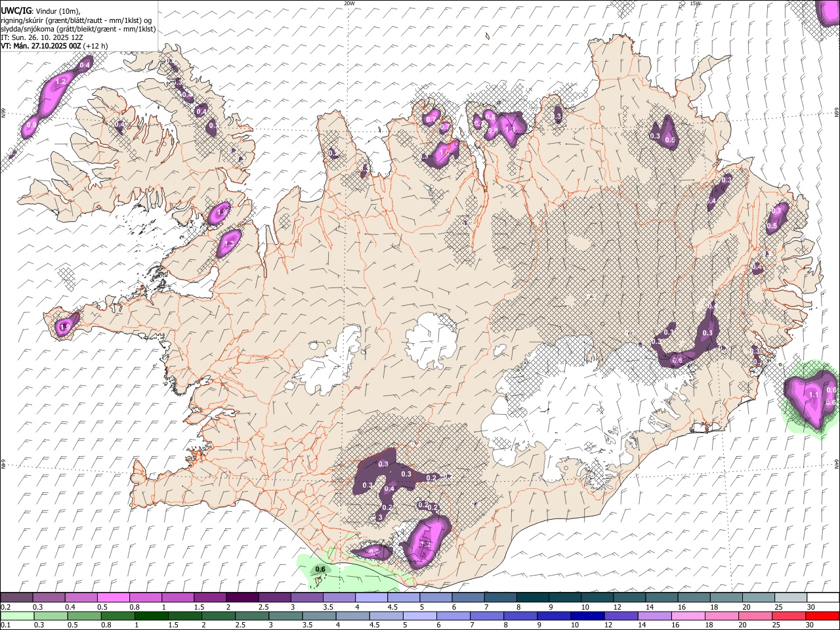This screenshot has height=630, width=840.
Task: Click the pink lower swatch between 18 and 20
Action: coord(722,616)
